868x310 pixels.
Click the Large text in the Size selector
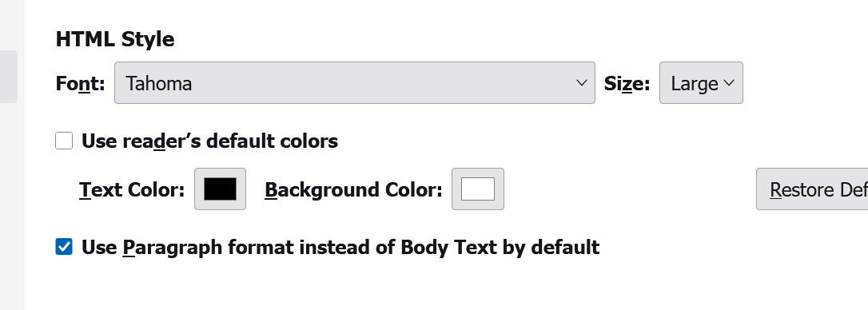[x=695, y=84]
